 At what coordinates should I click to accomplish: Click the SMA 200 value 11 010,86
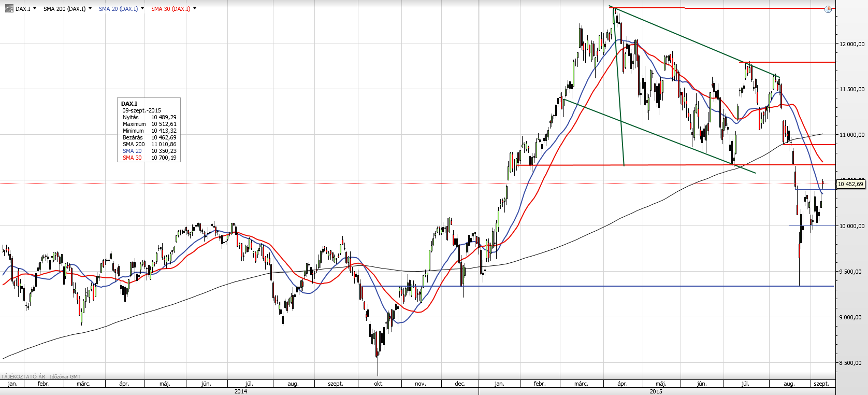tap(164, 144)
